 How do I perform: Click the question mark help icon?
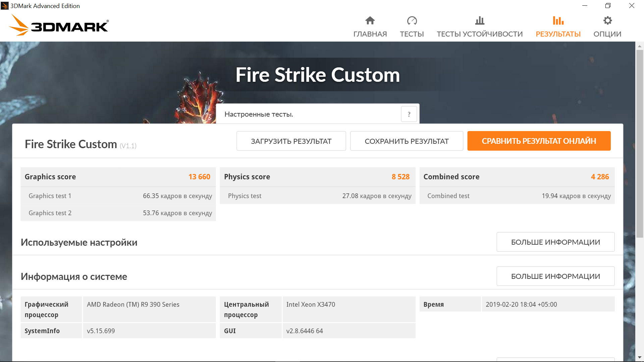pos(409,114)
